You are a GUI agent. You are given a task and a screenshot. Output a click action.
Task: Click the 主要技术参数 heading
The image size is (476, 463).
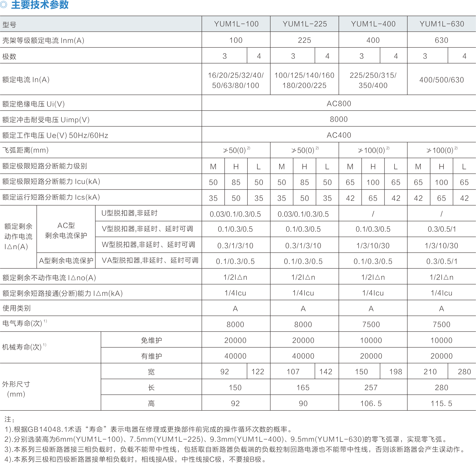pyautogui.click(x=40, y=5)
